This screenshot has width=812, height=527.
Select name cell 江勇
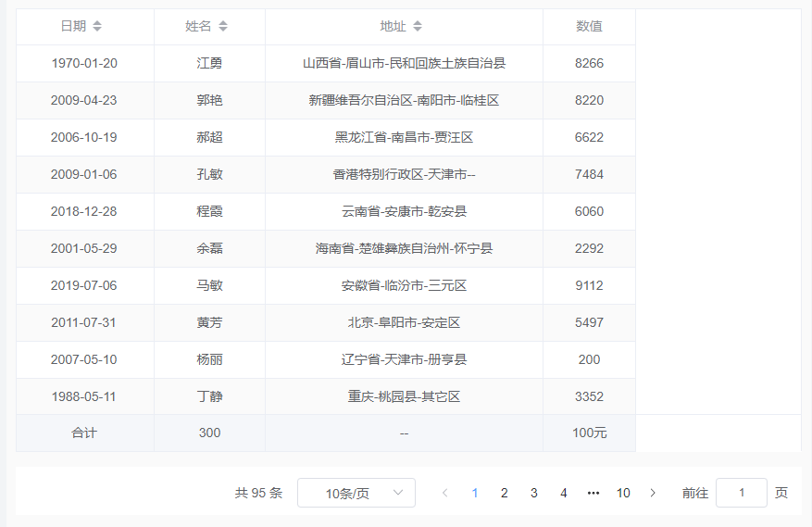point(210,63)
